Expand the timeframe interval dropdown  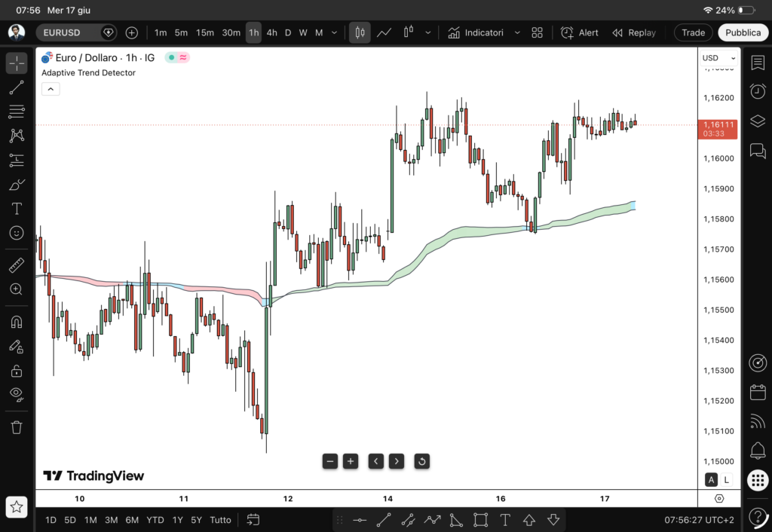tap(334, 32)
